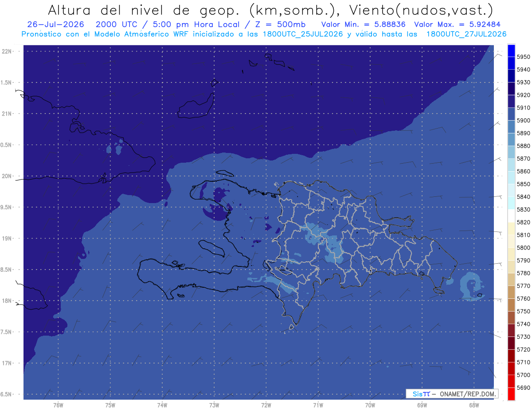Click the colorbar label 5710

[524, 362]
